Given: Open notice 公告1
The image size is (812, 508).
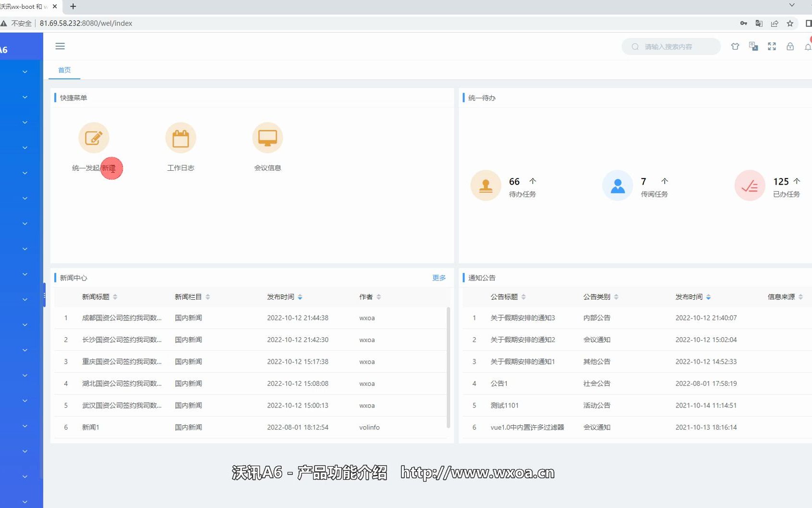Looking at the screenshot, I should tap(499, 383).
